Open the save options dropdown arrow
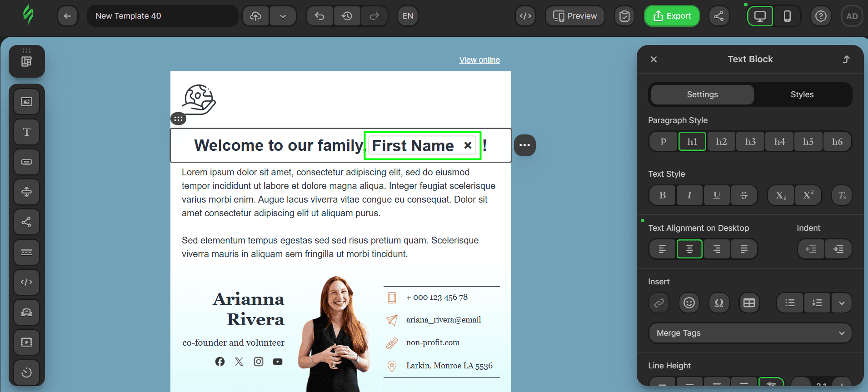 point(283,16)
